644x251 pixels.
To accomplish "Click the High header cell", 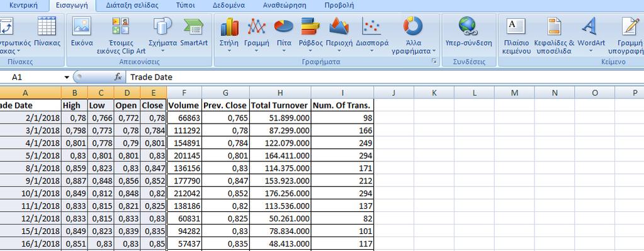I will (74, 105).
